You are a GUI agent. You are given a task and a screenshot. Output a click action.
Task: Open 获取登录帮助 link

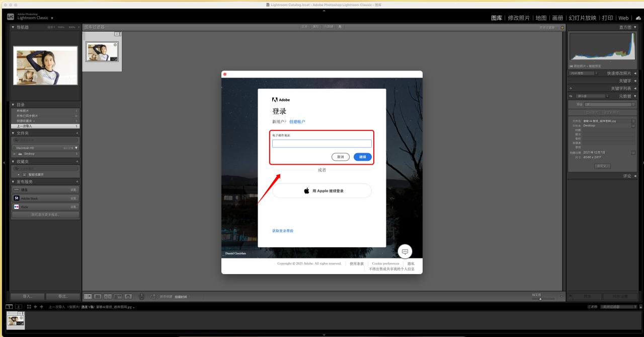(x=283, y=231)
